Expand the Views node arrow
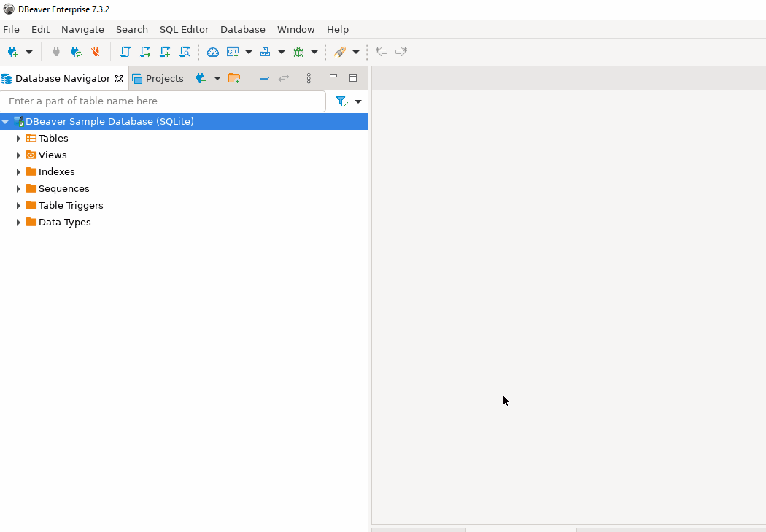This screenshot has height=532, width=766. click(x=18, y=155)
